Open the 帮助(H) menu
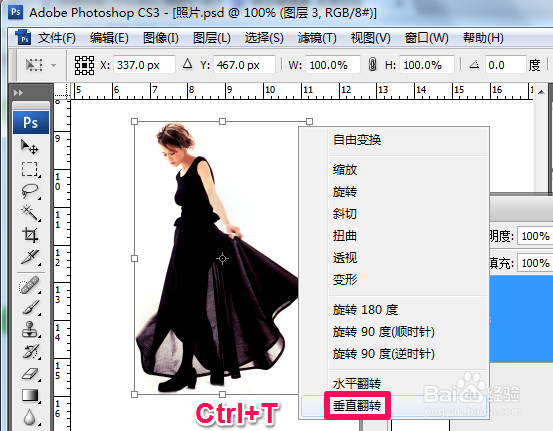This screenshot has width=553, height=431. click(483, 38)
